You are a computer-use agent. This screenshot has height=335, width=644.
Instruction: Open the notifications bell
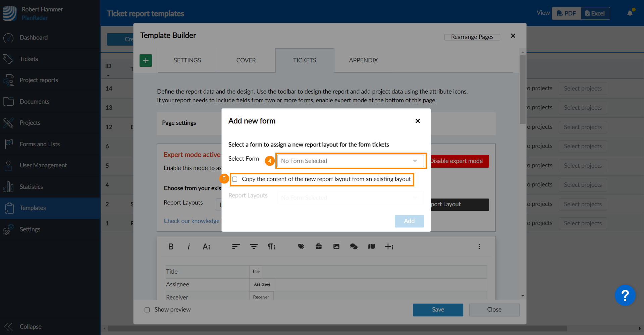click(630, 13)
